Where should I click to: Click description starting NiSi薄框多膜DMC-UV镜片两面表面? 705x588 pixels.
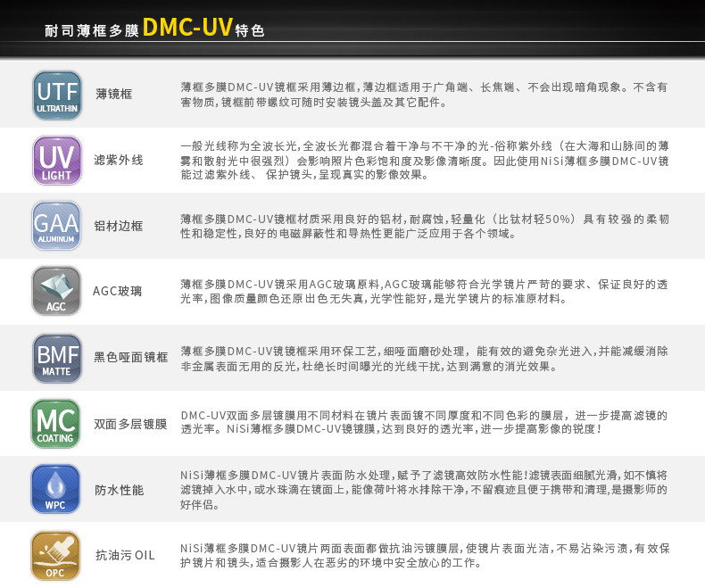pyautogui.click(x=425, y=555)
